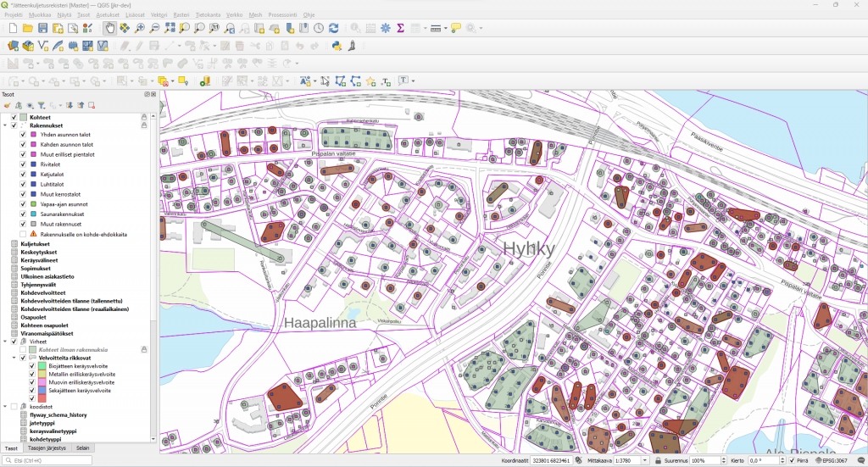Collapse the Rakennukset layer group

click(x=5, y=125)
